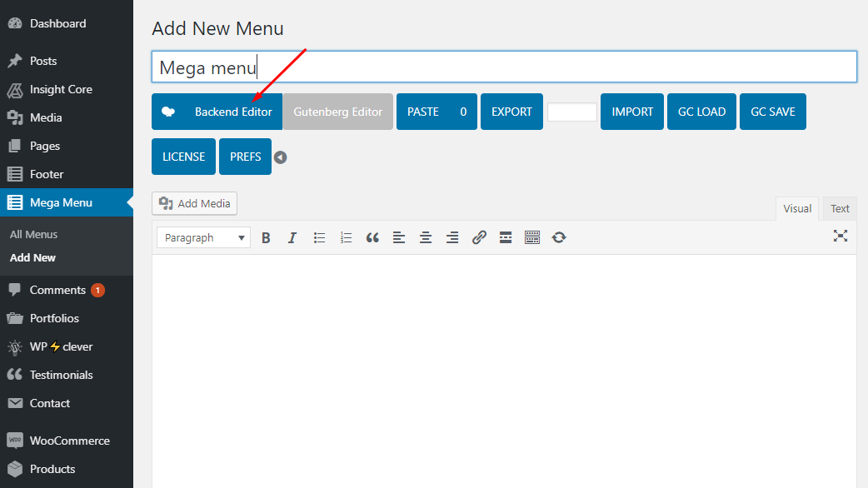The height and width of the screenshot is (488, 868).
Task: Insert a bulleted list
Action: coord(319,238)
